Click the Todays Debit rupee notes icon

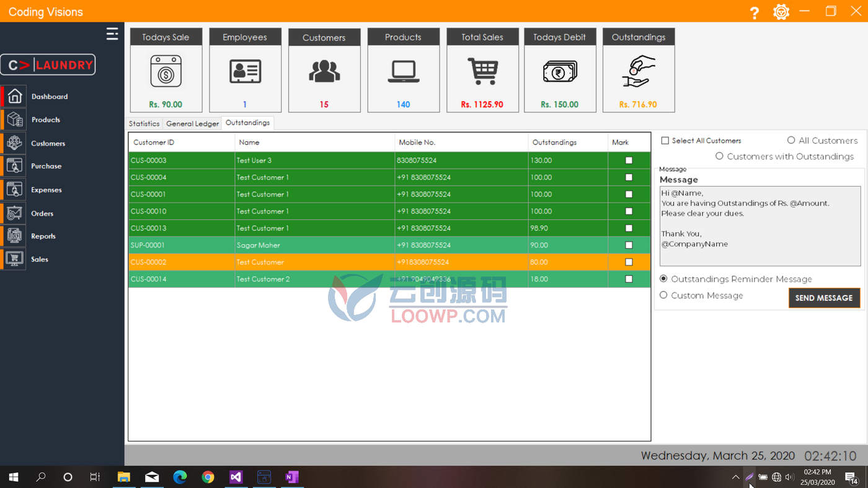click(x=560, y=72)
